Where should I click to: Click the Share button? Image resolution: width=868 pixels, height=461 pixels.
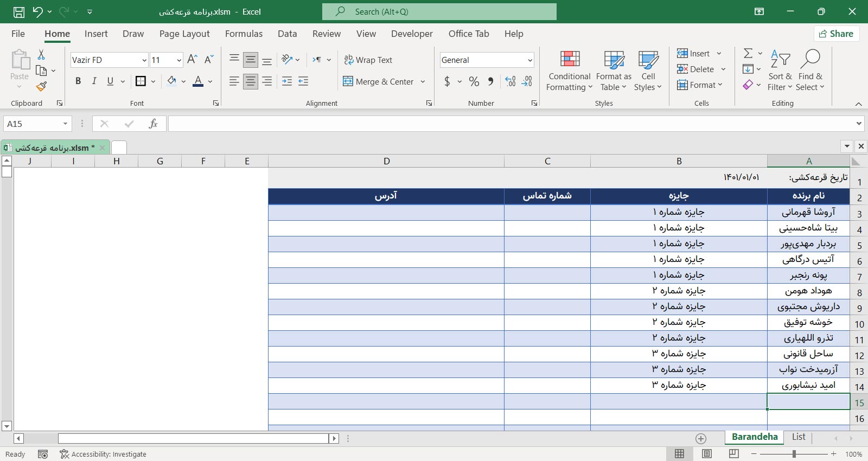tap(836, 34)
